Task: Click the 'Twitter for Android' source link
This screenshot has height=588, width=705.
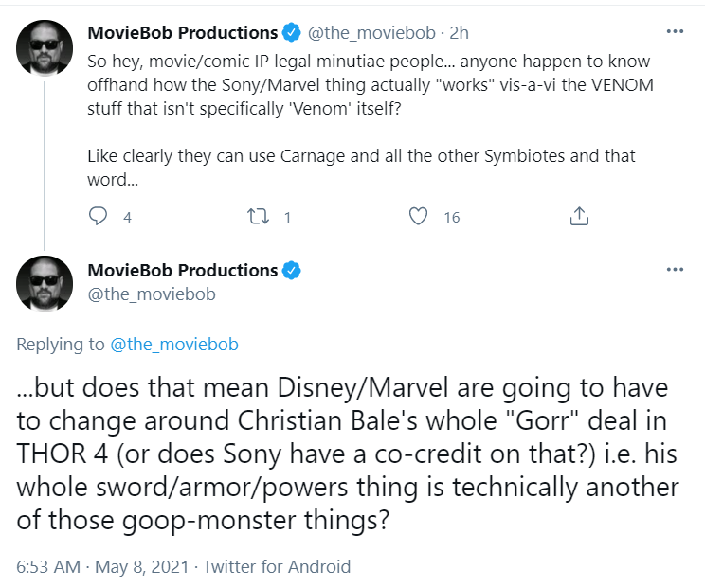Action: point(277,567)
